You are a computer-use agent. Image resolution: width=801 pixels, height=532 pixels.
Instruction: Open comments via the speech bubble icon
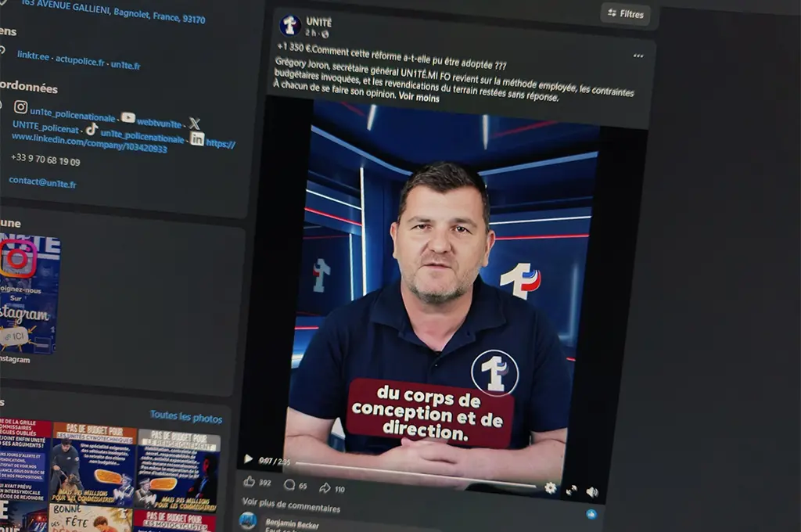[x=289, y=484]
